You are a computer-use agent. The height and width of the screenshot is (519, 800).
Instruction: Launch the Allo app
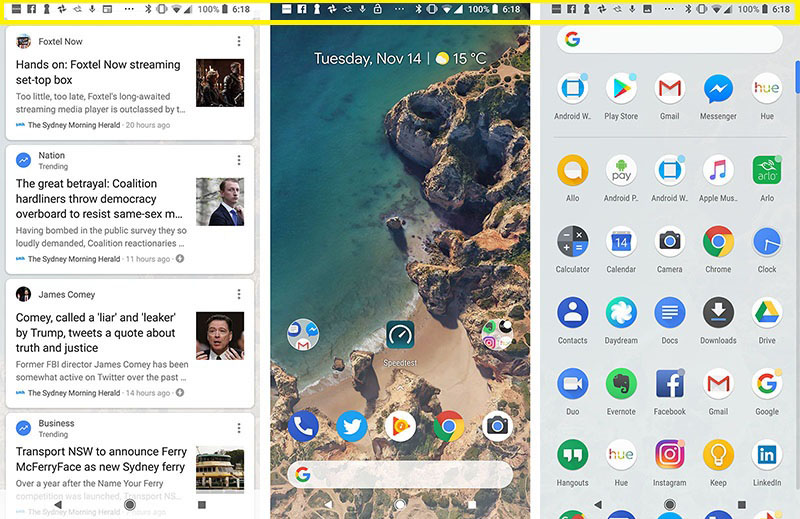572,170
